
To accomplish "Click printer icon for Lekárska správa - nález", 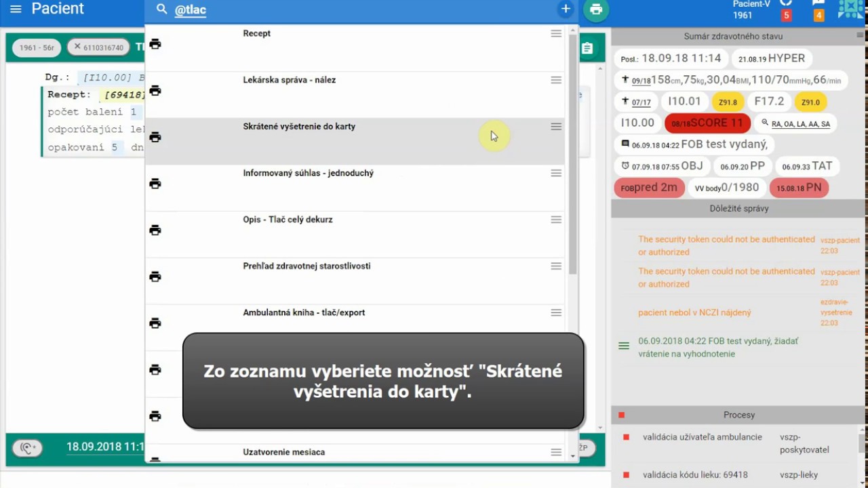I will click(155, 91).
